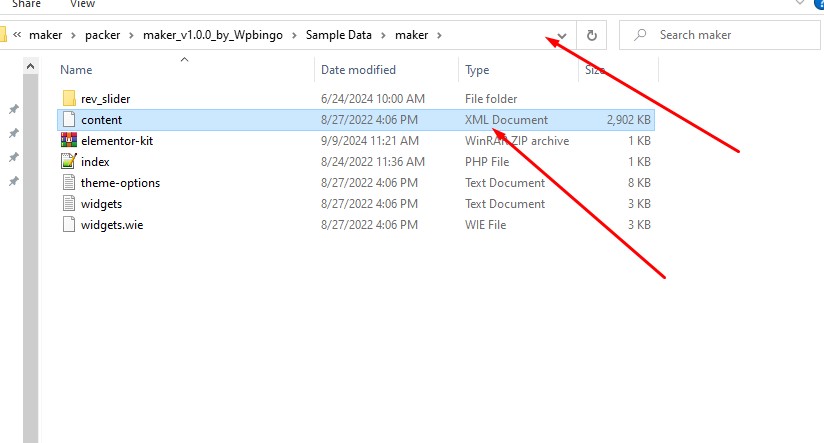The height and width of the screenshot is (443, 824).
Task: Sort files by Type column header
Action: [477, 70]
